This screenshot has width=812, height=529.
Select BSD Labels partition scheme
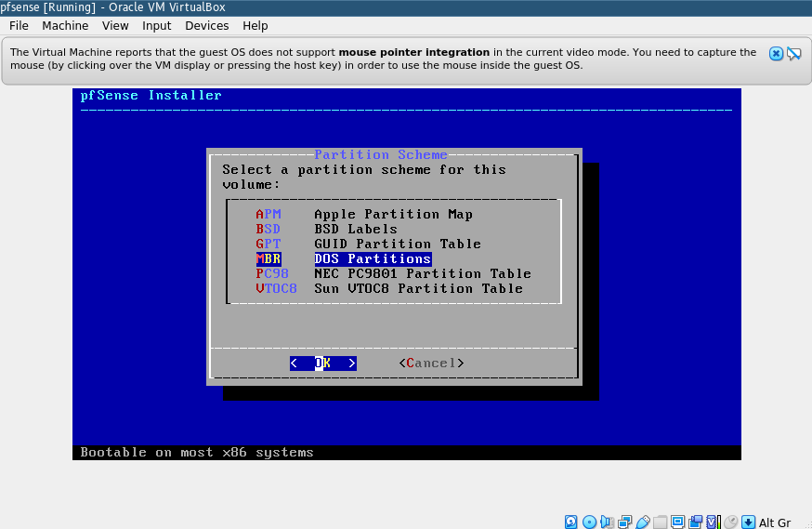pyautogui.click(x=326, y=229)
